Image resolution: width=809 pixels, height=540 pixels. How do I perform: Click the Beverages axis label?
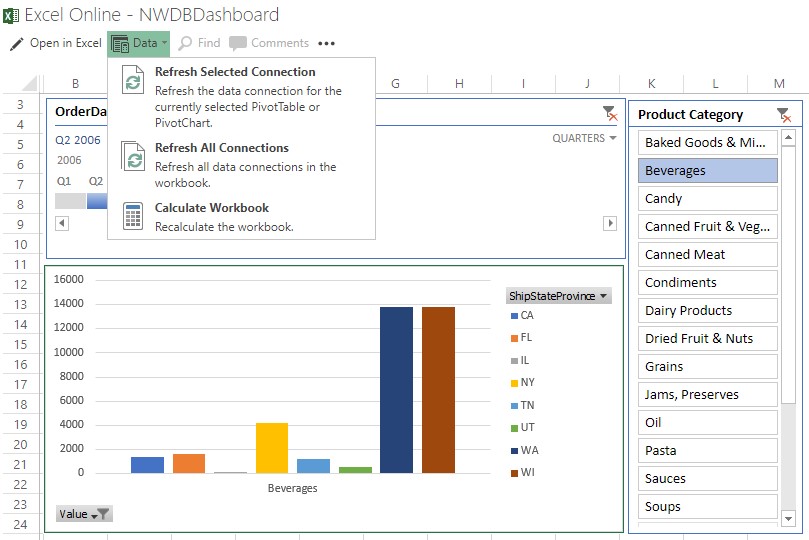tap(293, 488)
